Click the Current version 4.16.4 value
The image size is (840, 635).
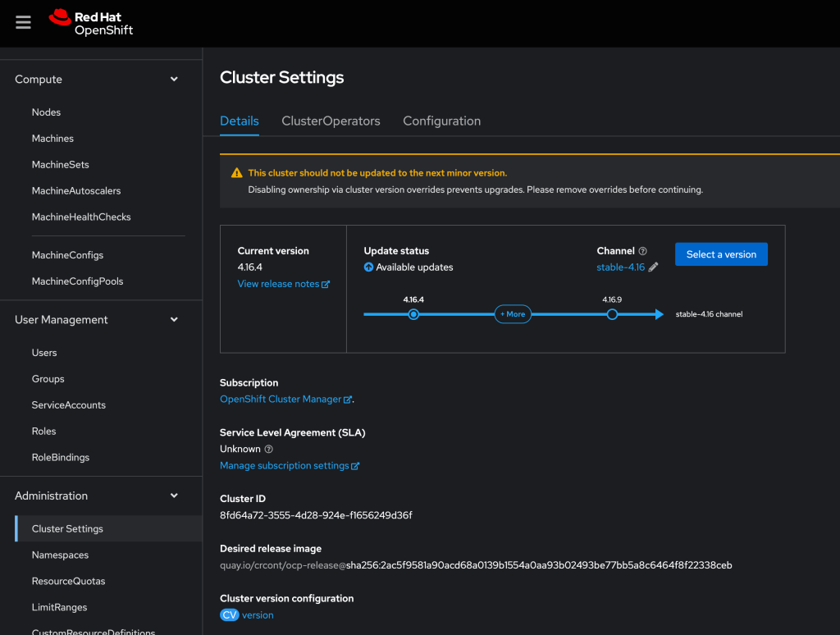pos(249,267)
